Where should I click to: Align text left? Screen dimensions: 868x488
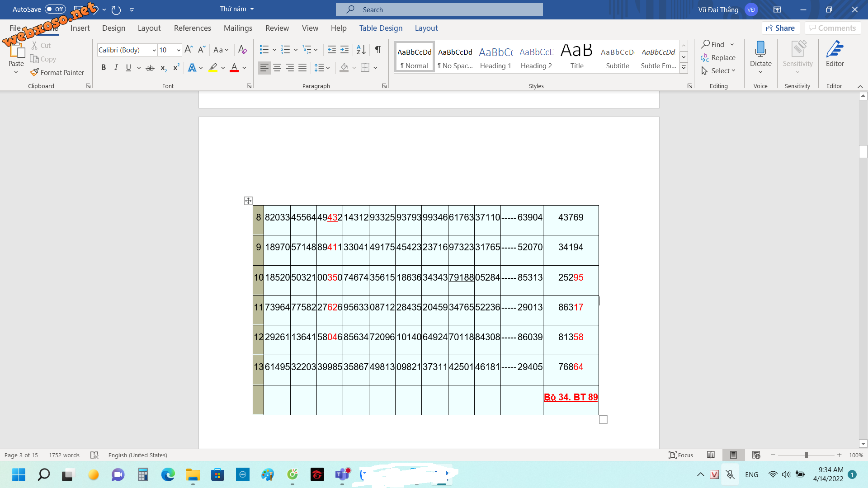[264, 68]
